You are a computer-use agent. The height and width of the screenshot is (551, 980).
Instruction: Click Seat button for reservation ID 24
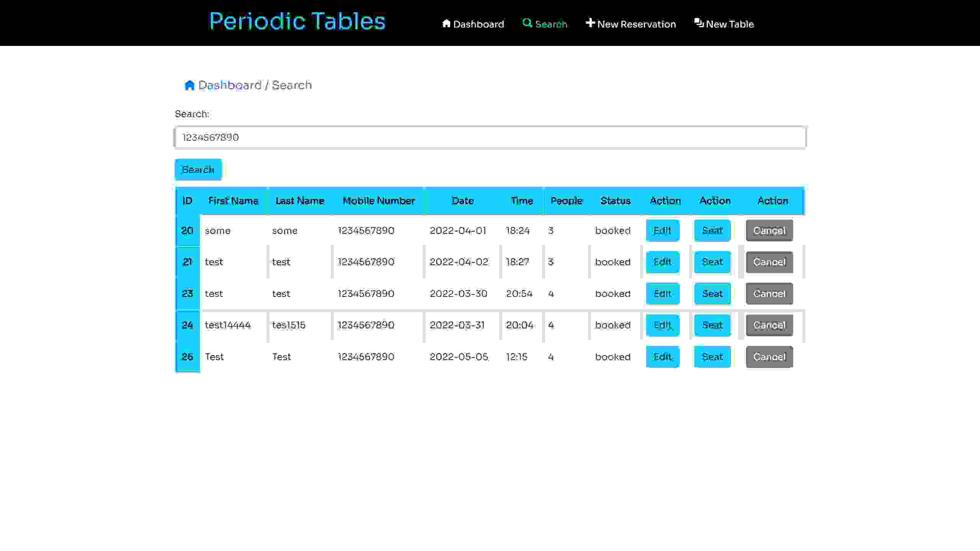coord(712,325)
